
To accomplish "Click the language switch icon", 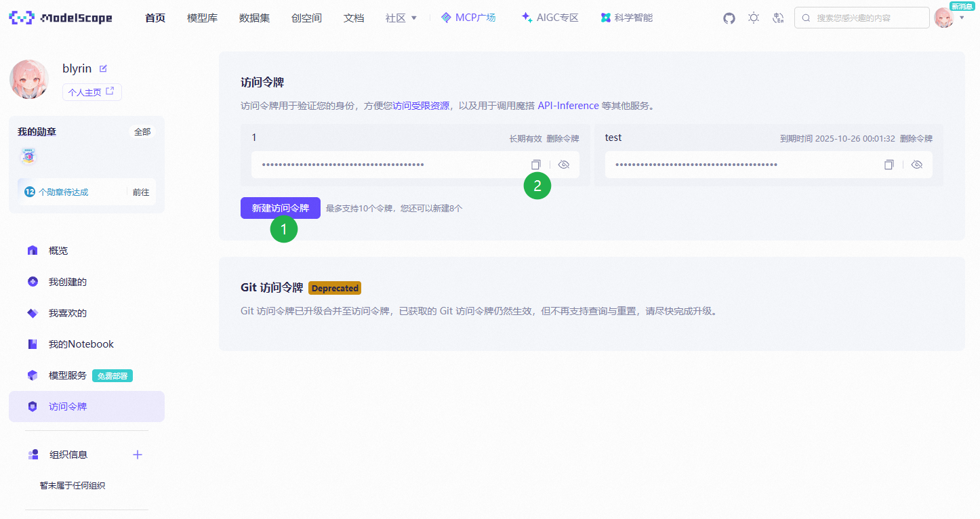I will (777, 18).
